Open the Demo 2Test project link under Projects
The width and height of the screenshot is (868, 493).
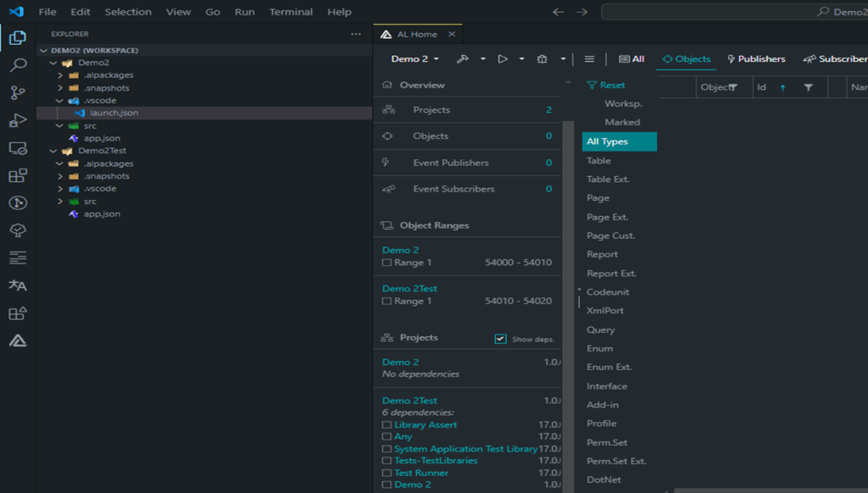coord(409,401)
